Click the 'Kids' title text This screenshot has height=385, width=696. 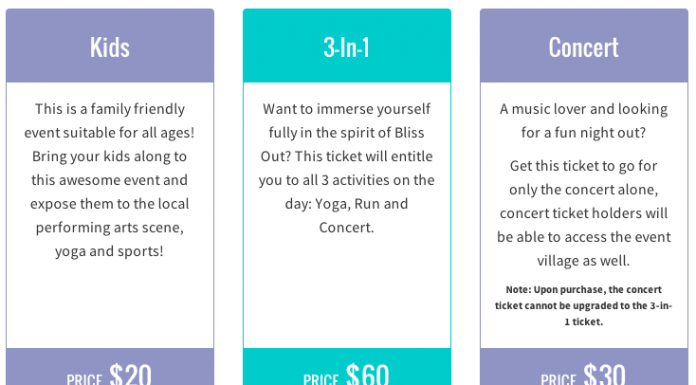pyautogui.click(x=110, y=47)
